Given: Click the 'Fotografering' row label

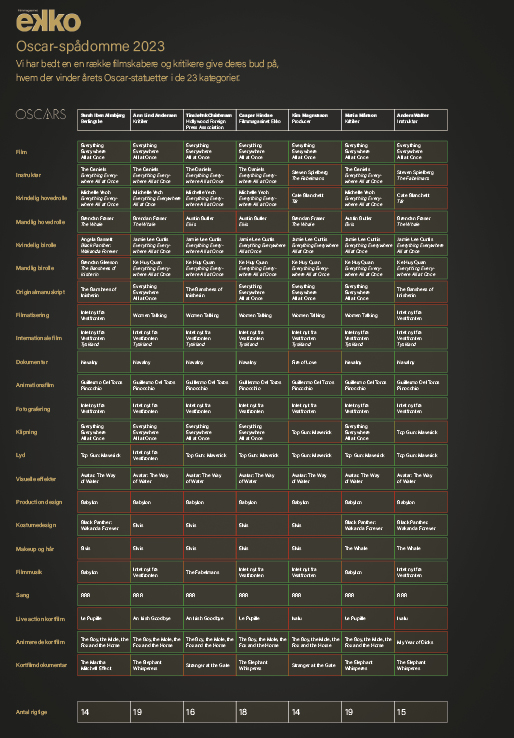Looking at the screenshot, I should coord(33,409).
